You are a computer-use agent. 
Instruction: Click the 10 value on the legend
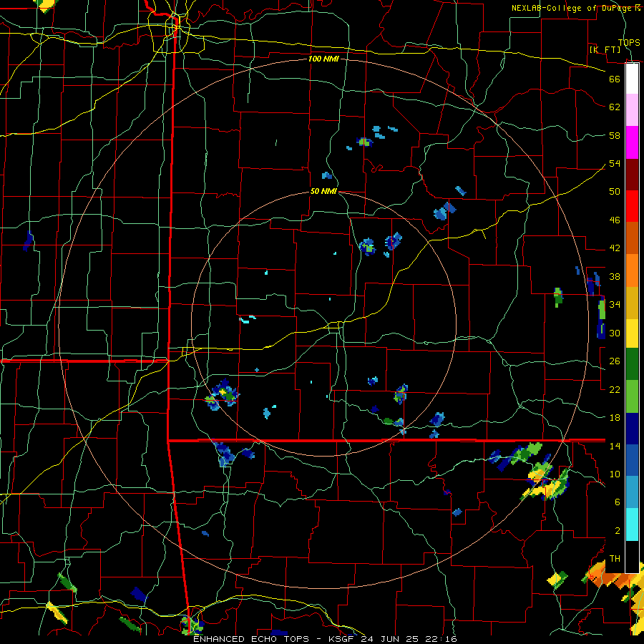coord(615,474)
